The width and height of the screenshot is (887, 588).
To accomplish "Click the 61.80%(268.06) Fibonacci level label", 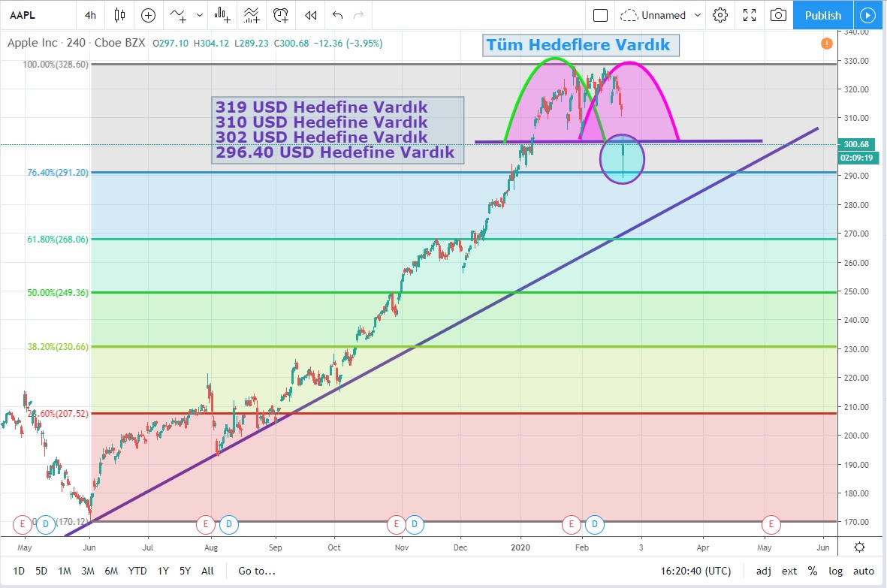I will pos(58,239).
